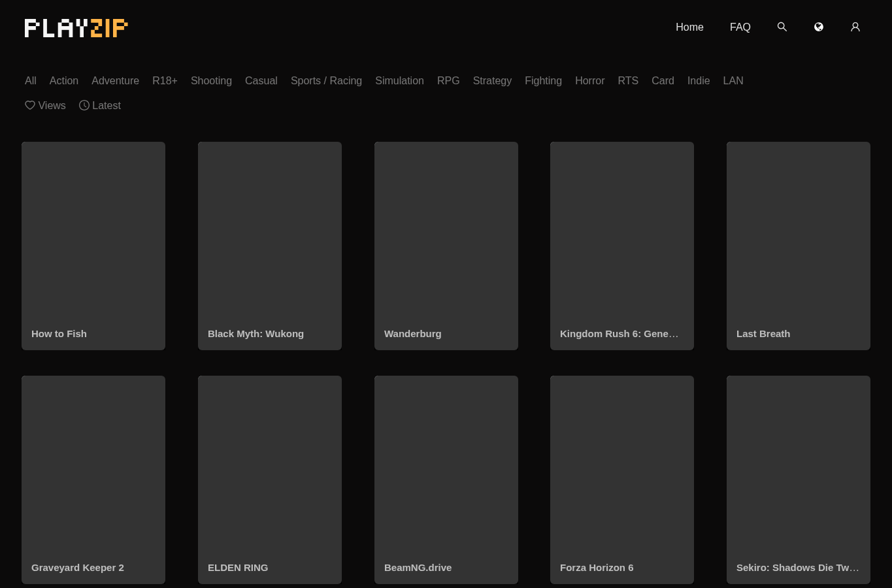Sort games by Views
Image resolution: width=892 pixels, height=588 pixels.
[x=45, y=105]
